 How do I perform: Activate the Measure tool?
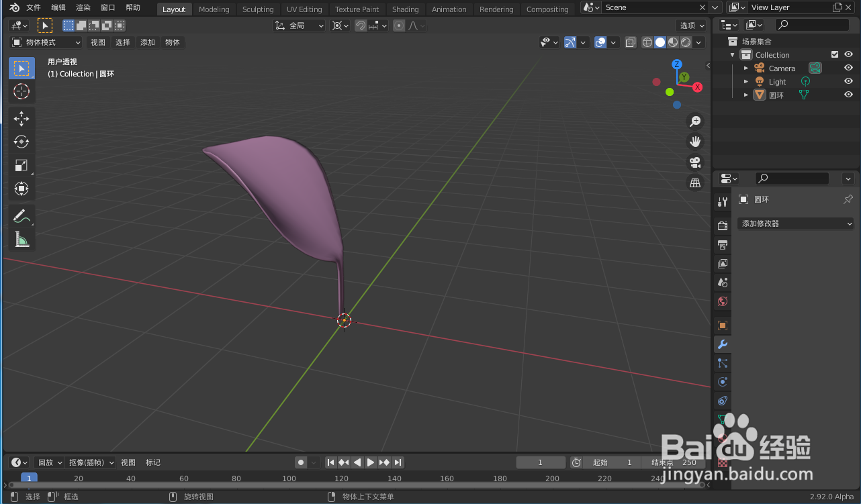[21, 239]
